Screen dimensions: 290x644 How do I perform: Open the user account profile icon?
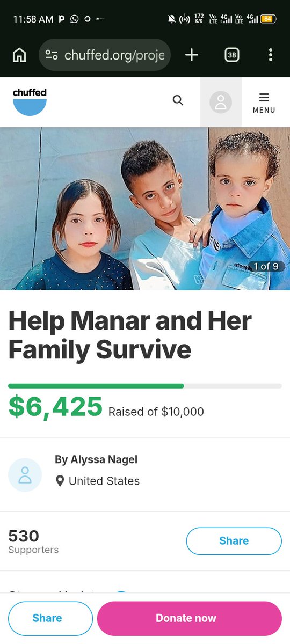pyautogui.click(x=221, y=102)
